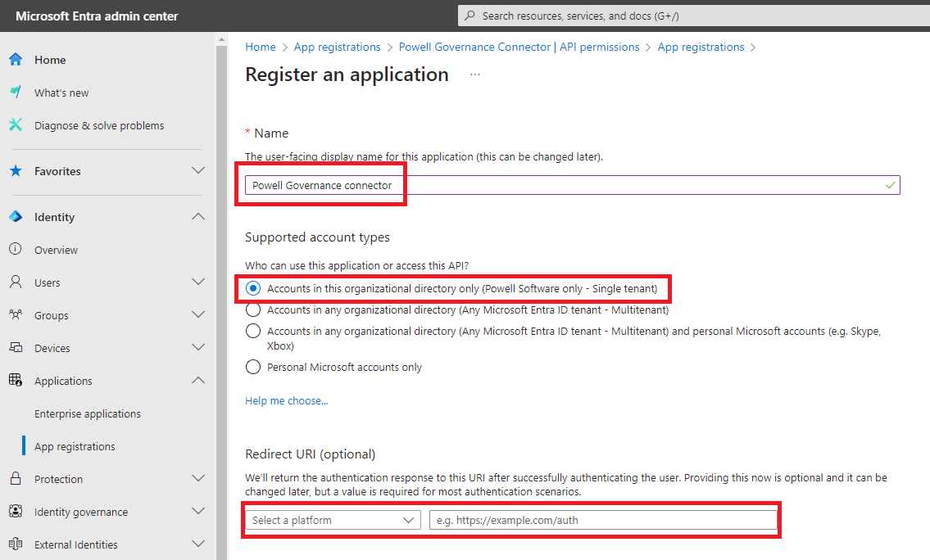Open Home in the sidebar
Image resolution: width=930 pixels, height=560 pixels.
pyautogui.click(x=50, y=60)
